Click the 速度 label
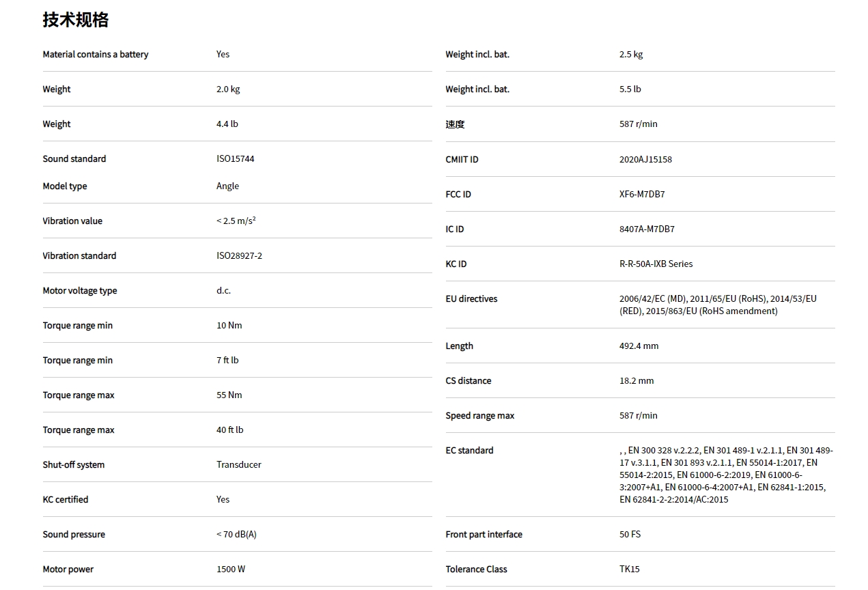The height and width of the screenshot is (590, 868). (455, 124)
